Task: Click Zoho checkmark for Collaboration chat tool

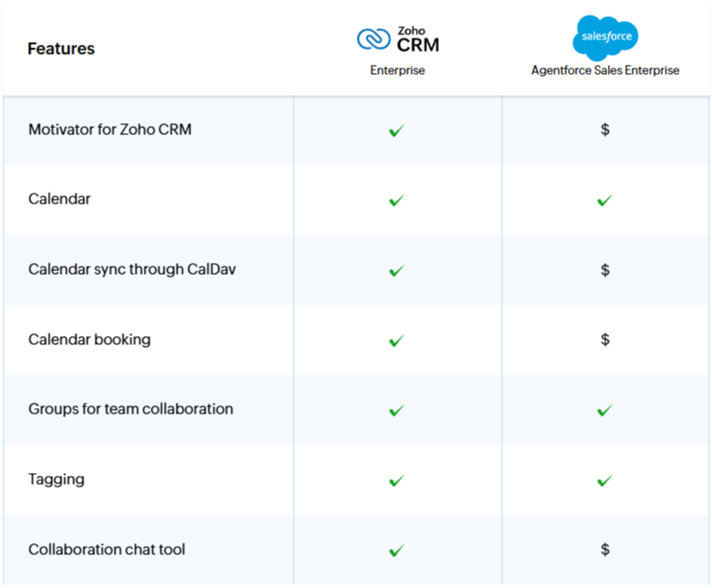Action: click(x=396, y=551)
